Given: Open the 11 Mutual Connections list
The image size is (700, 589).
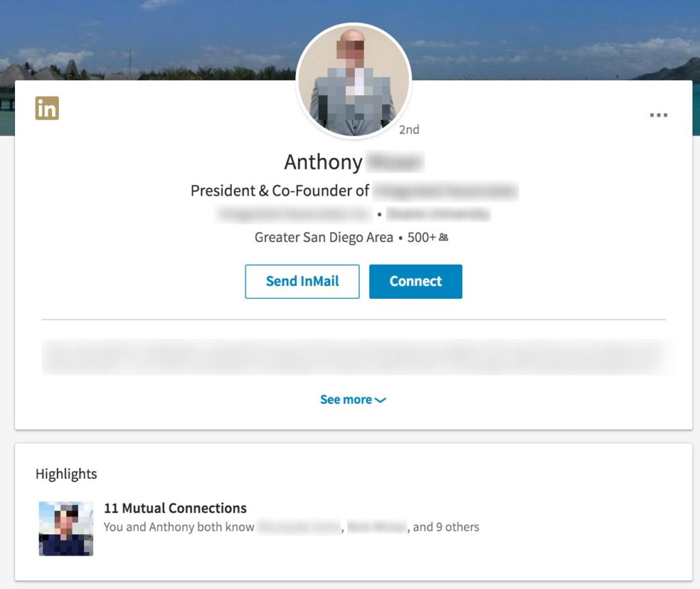Looking at the screenshot, I should pyautogui.click(x=175, y=508).
